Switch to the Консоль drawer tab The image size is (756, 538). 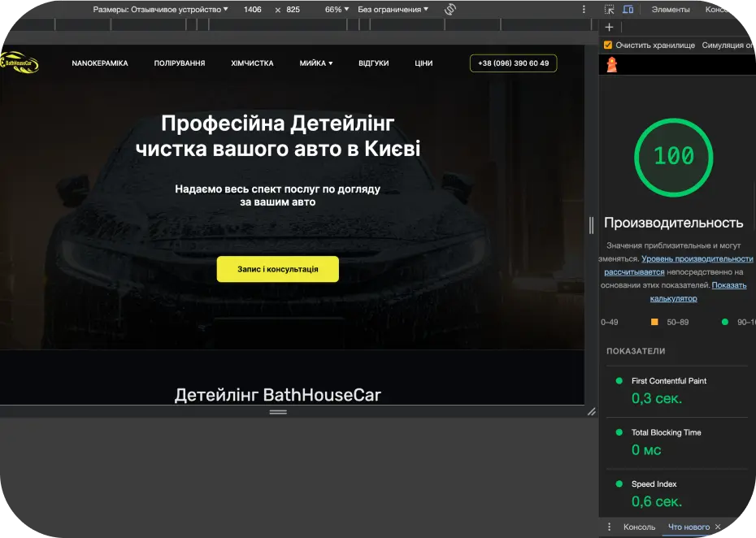point(639,527)
